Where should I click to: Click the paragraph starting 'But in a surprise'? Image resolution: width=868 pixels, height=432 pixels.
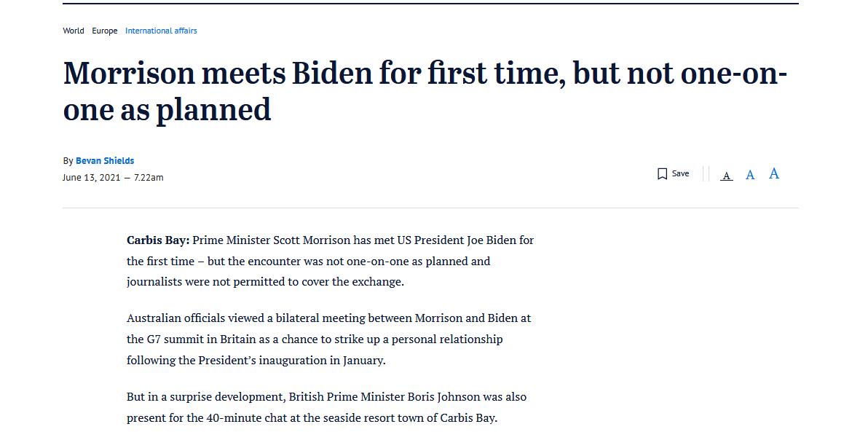coord(326,407)
